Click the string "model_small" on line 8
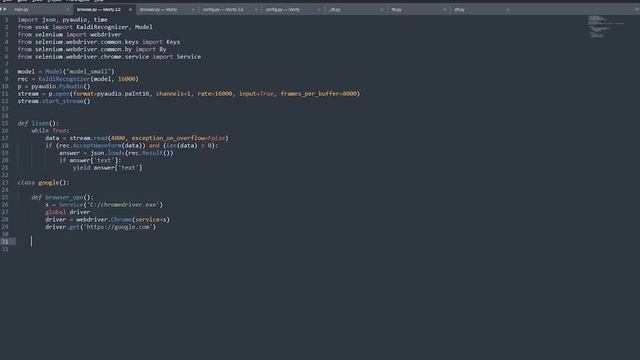The width and height of the screenshot is (640, 360). 89,71
